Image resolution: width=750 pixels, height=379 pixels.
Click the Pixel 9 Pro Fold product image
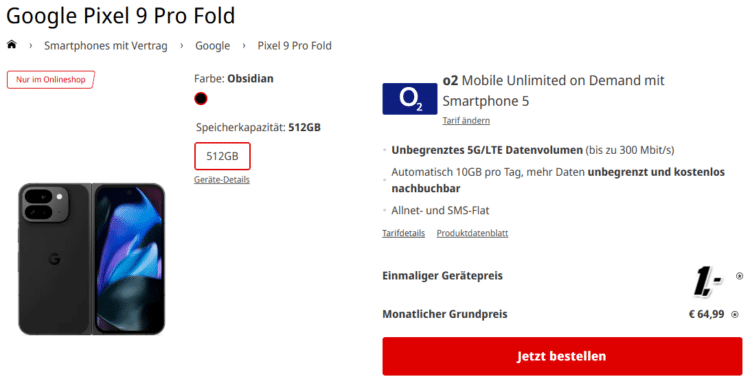coord(92,259)
